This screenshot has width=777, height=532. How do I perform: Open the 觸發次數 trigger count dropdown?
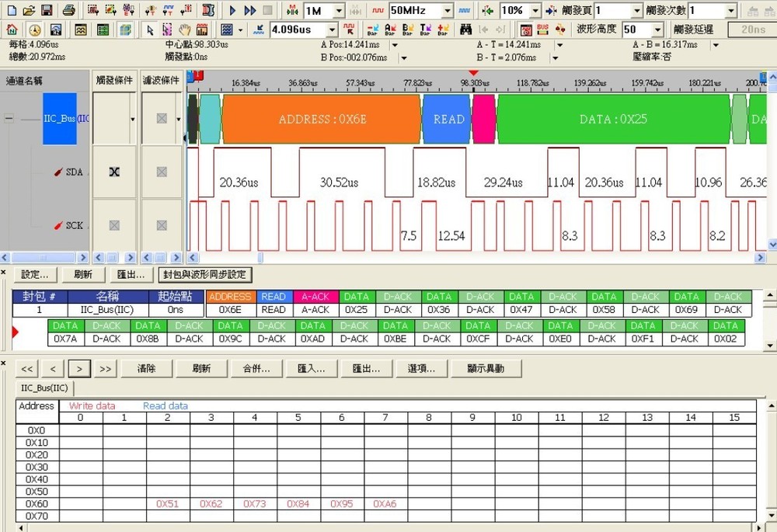click(x=731, y=10)
